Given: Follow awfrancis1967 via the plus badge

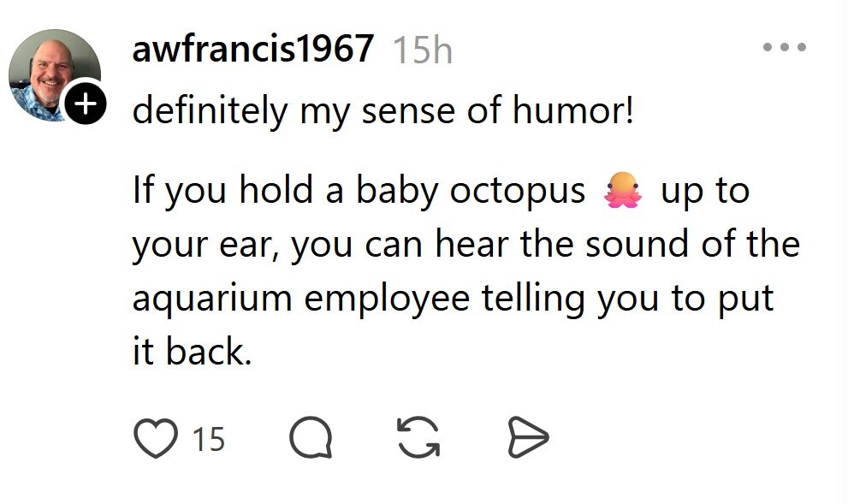Looking at the screenshot, I should pos(85,102).
